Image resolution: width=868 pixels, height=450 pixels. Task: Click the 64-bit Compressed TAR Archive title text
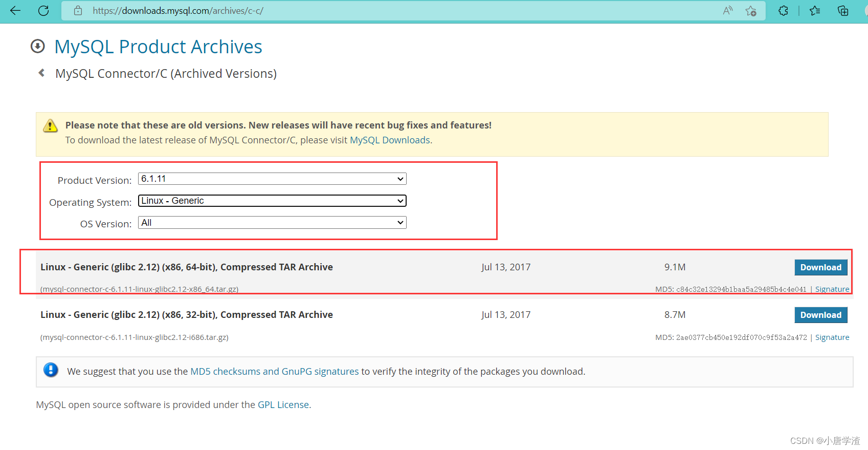click(x=187, y=267)
